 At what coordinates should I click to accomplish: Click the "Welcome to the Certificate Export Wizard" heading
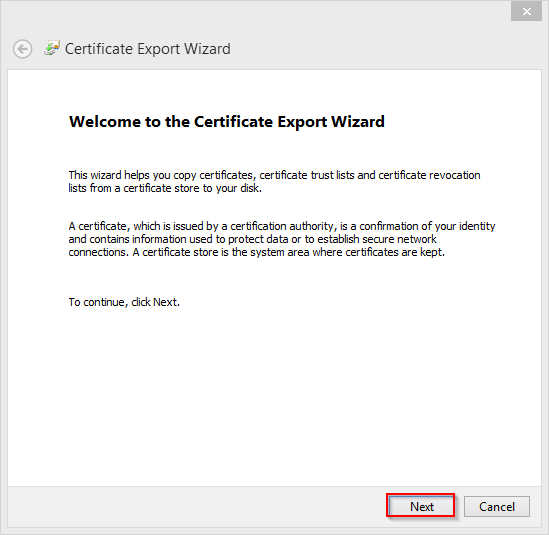click(227, 122)
